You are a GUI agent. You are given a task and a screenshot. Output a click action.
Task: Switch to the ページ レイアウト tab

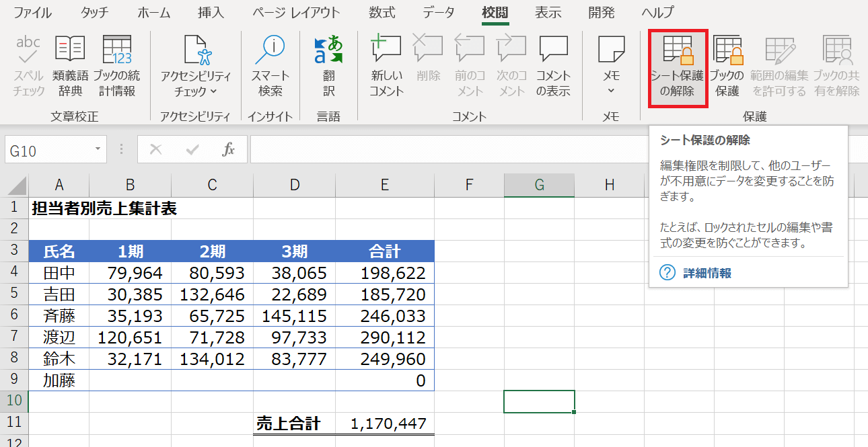point(296,13)
